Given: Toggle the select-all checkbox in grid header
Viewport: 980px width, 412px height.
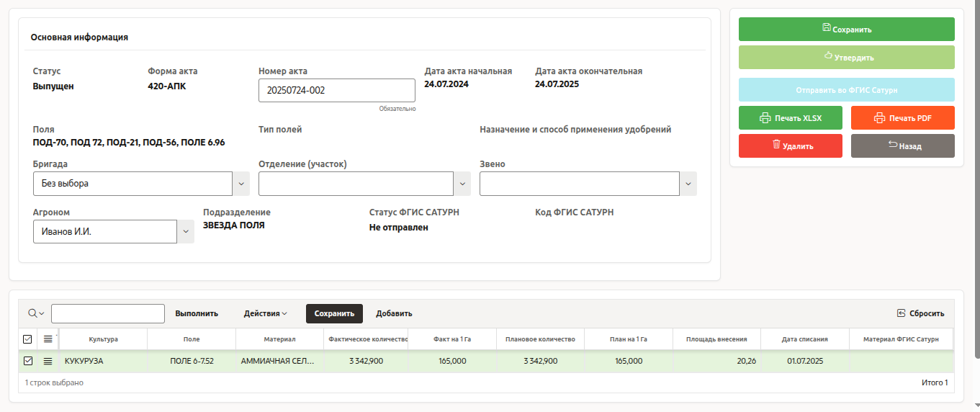Looking at the screenshot, I should (x=28, y=339).
